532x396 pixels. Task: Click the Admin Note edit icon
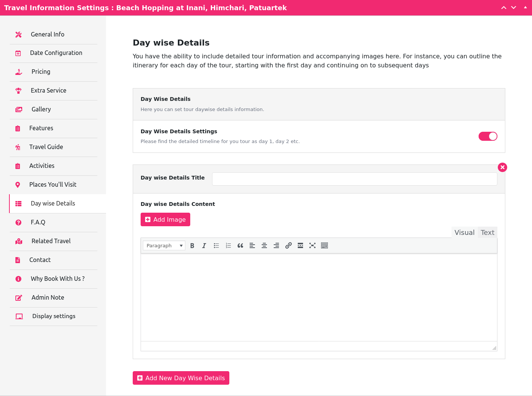tap(19, 298)
